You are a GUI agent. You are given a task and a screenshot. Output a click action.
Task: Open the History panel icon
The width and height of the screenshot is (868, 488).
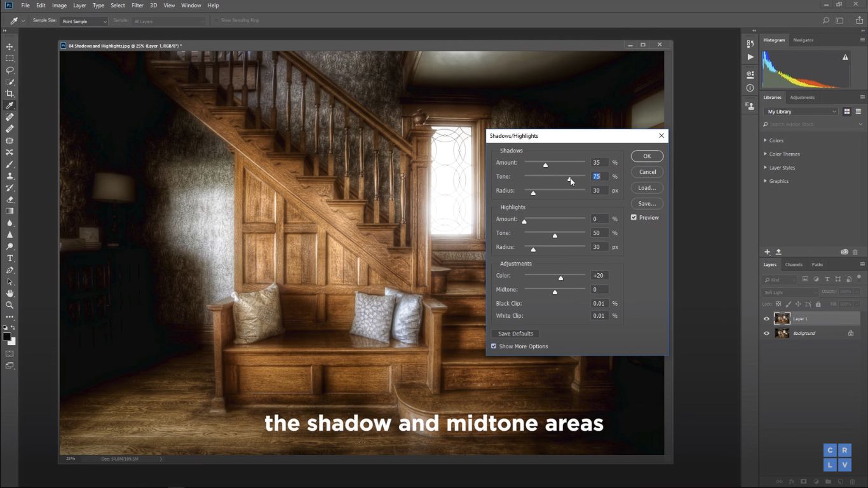click(x=750, y=43)
